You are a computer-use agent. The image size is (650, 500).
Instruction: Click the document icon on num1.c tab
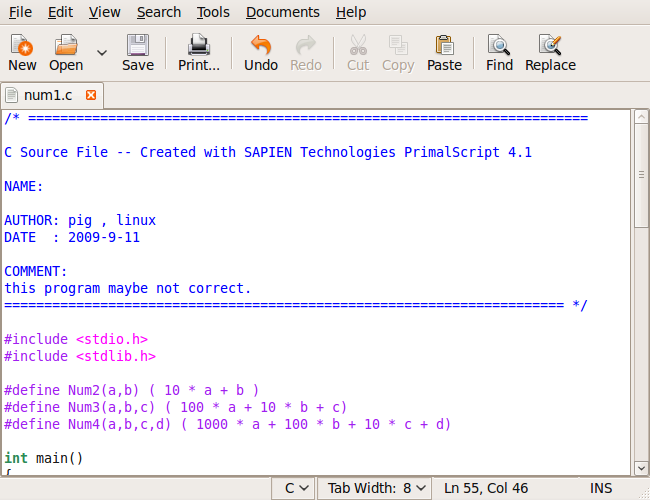coord(12,95)
